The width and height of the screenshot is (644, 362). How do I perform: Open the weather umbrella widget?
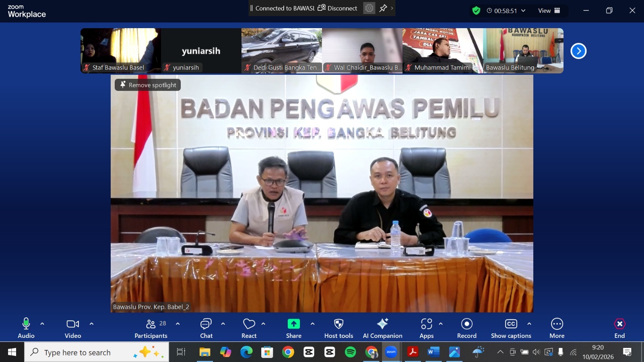[x=478, y=352]
